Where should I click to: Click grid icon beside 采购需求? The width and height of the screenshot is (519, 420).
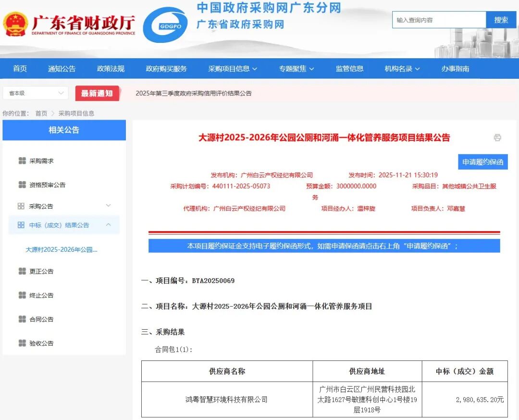click(22, 161)
